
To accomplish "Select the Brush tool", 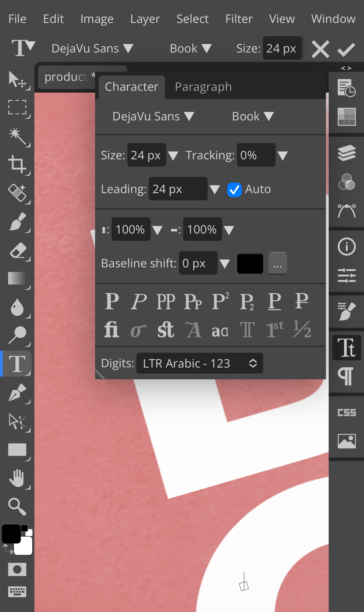I will [17, 222].
